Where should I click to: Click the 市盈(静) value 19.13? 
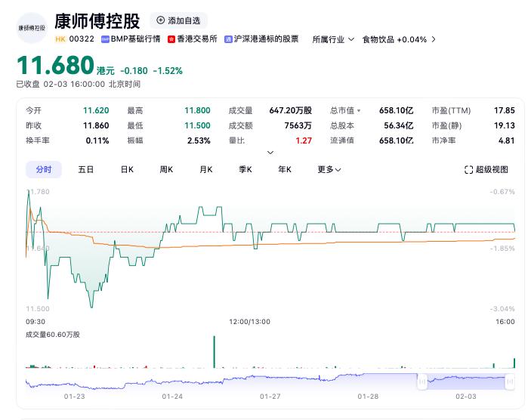(x=505, y=125)
